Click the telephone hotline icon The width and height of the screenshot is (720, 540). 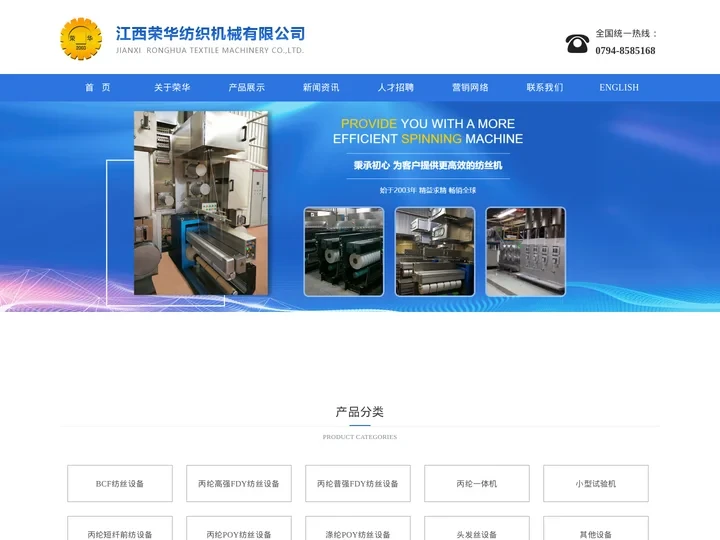pos(577,43)
